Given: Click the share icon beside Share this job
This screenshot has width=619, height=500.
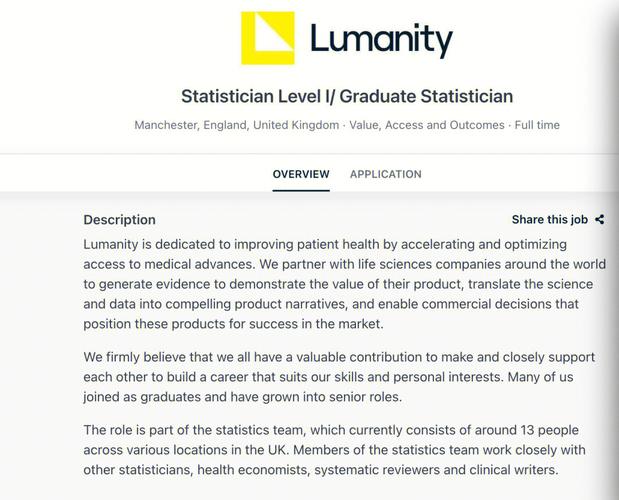Looking at the screenshot, I should click(600, 220).
